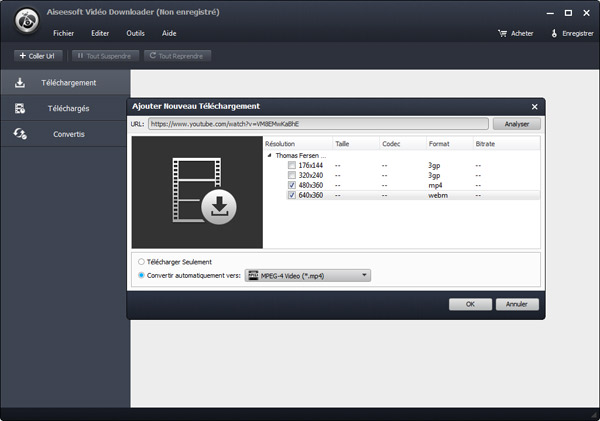The height and width of the screenshot is (421, 600).
Task: Click the Aiseesoft application logo icon
Action: (x=27, y=21)
